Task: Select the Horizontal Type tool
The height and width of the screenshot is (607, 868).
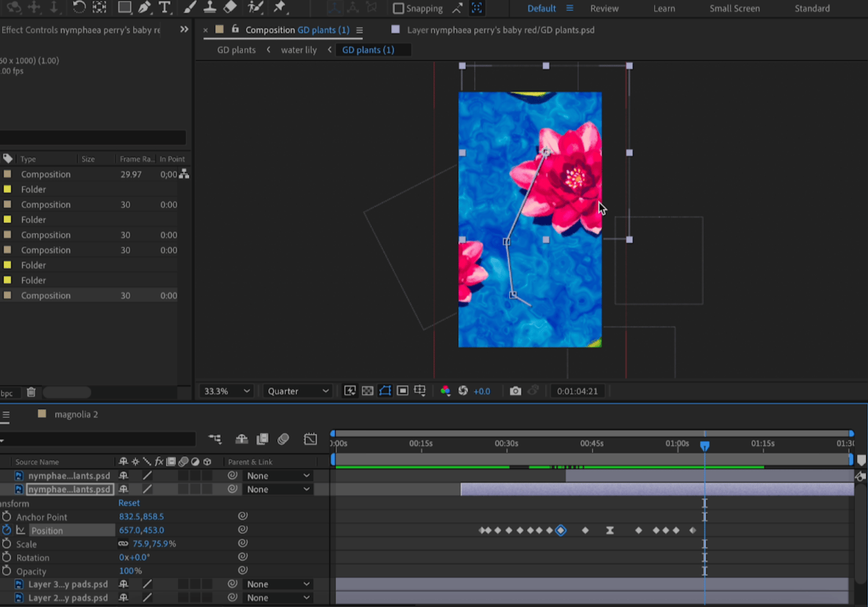Action: (165, 8)
